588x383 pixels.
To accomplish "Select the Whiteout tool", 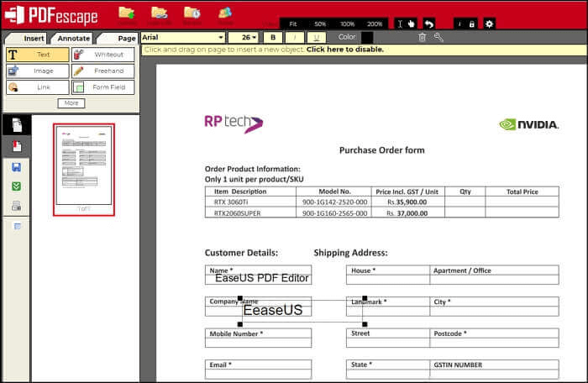I will coord(102,55).
